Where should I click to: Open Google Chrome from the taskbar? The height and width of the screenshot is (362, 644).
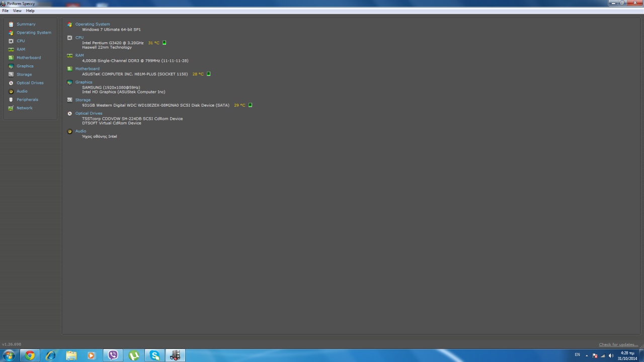coord(30,355)
